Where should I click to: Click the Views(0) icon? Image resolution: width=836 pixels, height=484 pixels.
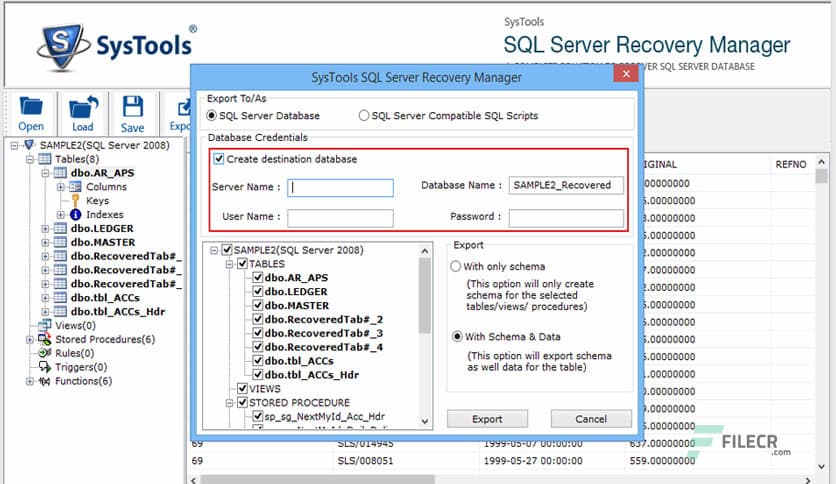pyautogui.click(x=45, y=325)
